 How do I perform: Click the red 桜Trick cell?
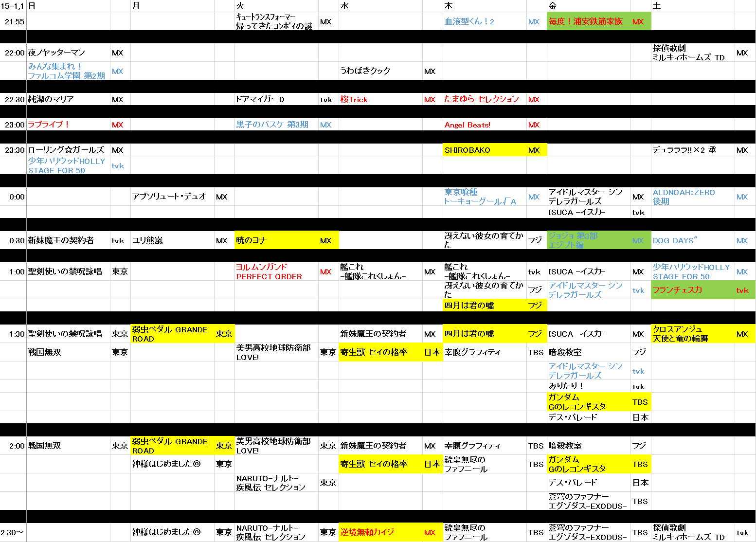coord(380,99)
